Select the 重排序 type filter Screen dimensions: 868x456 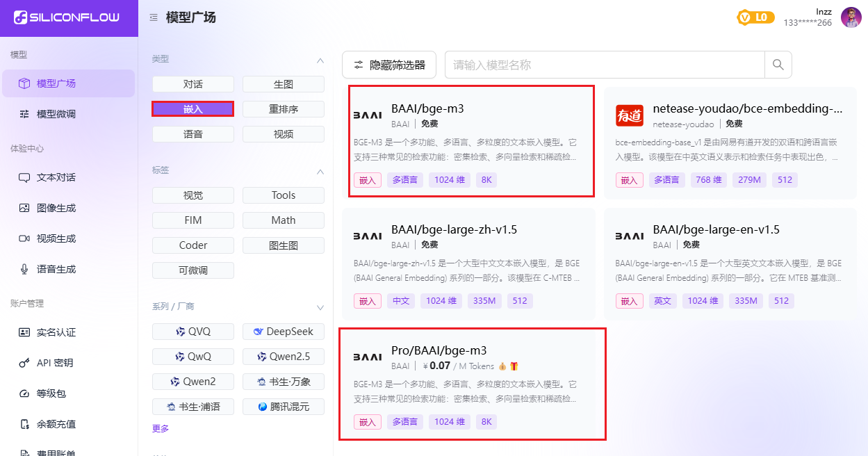tap(284, 109)
